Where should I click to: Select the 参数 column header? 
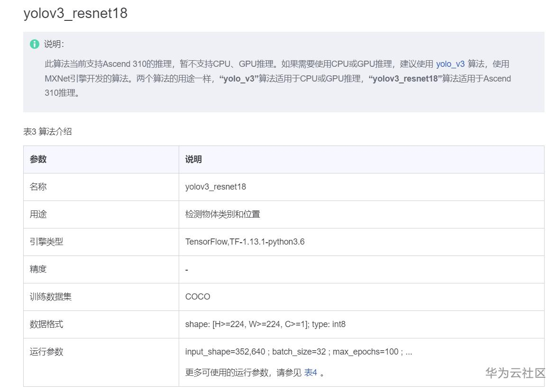[x=38, y=159]
